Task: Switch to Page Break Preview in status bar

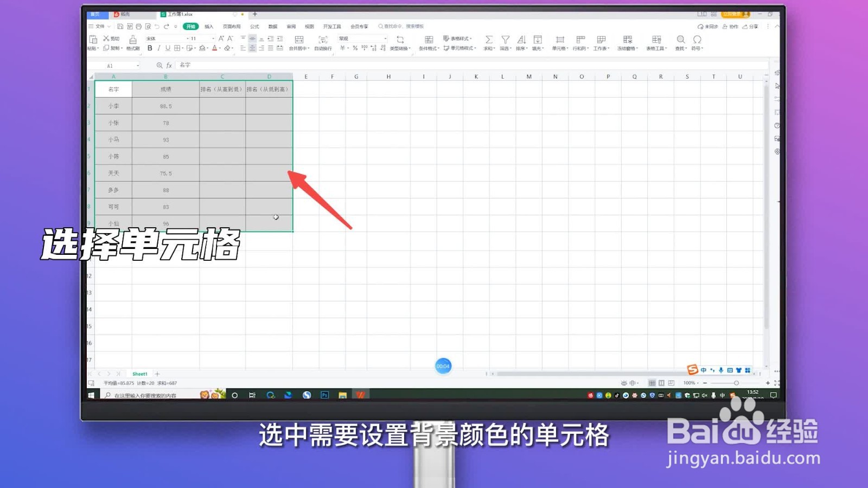Action: tap(671, 383)
